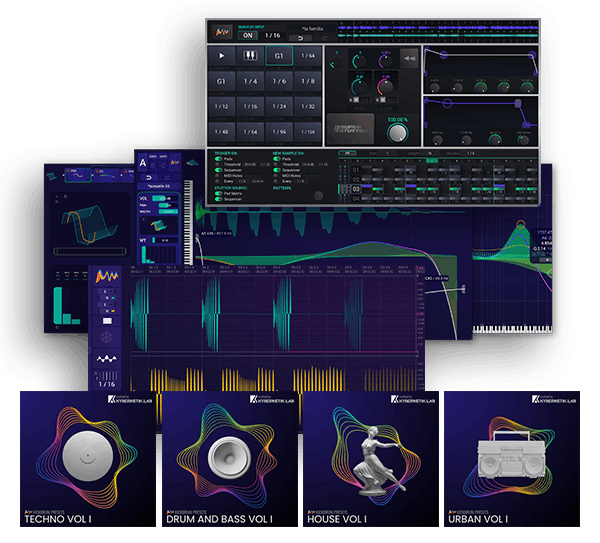Adjust the VOL slider in the synth panel

pos(165,199)
